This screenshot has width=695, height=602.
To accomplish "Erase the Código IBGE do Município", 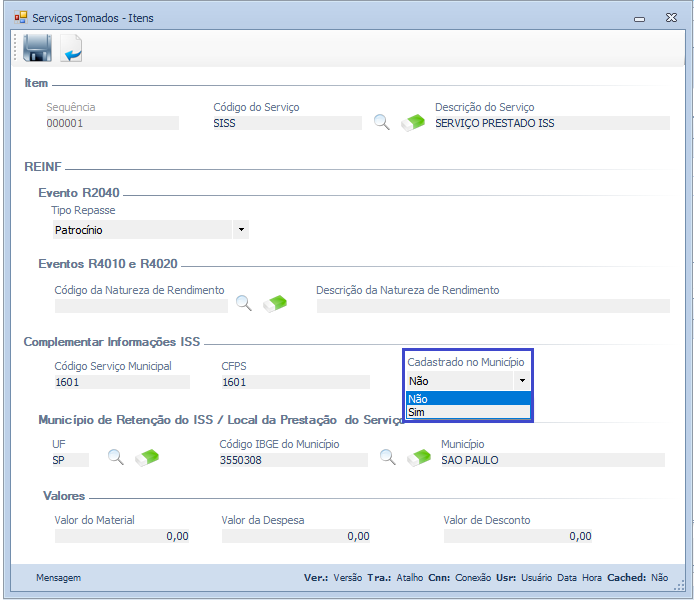I will pos(419,458).
